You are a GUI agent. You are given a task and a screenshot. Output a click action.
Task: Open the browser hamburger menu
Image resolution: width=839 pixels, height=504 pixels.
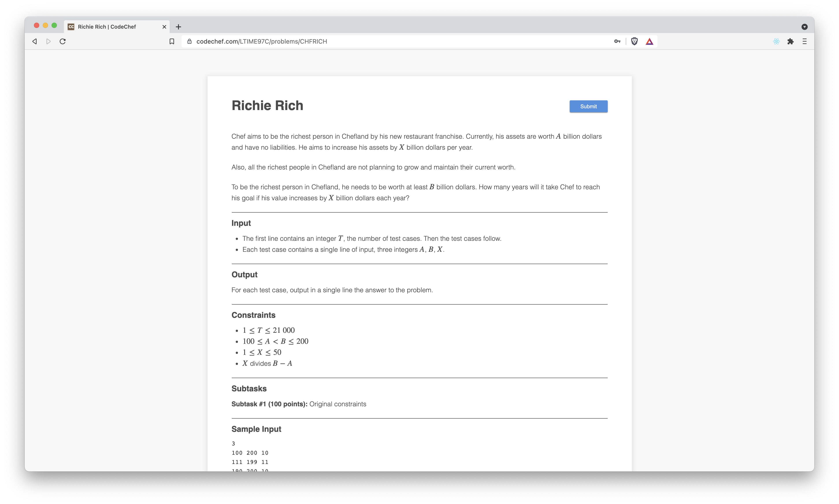click(805, 41)
